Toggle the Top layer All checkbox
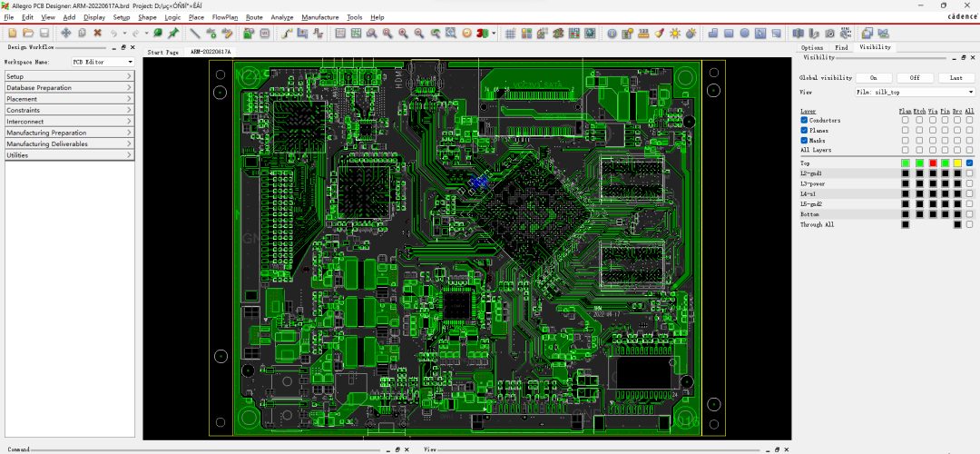The height and width of the screenshot is (454, 980). pos(969,163)
